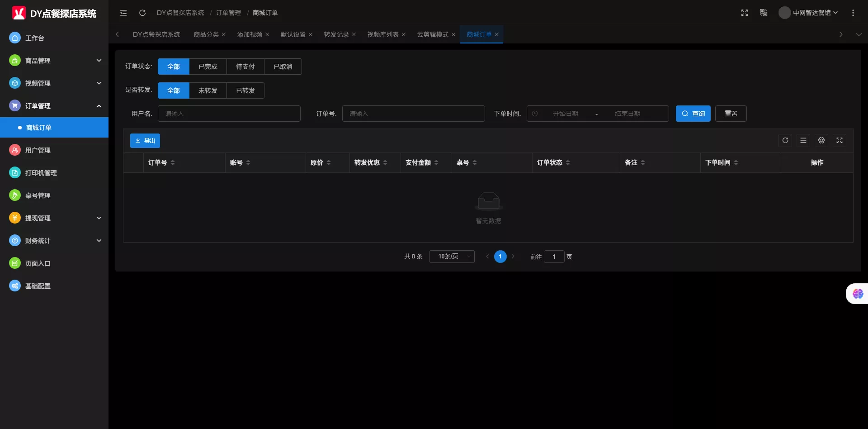Click the 查询 search button
The width and height of the screenshot is (868, 429).
tap(693, 114)
